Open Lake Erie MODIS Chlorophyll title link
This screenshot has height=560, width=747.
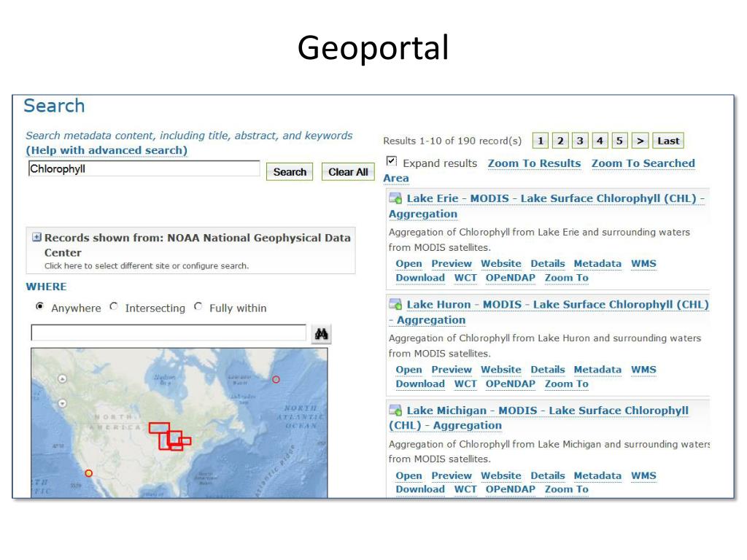(x=547, y=206)
